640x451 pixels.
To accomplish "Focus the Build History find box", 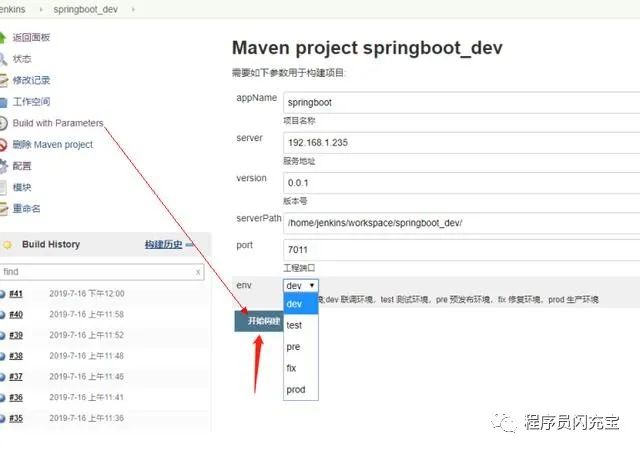I will (x=102, y=272).
